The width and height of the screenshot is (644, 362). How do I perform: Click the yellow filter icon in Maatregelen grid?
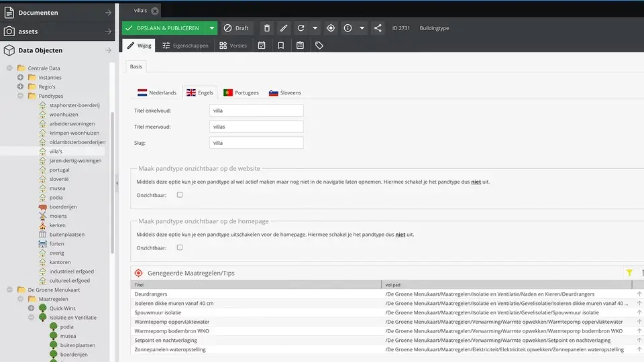point(629,273)
